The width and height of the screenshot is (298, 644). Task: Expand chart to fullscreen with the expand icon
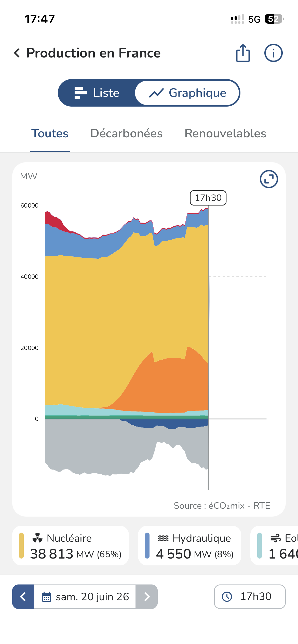click(269, 179)
